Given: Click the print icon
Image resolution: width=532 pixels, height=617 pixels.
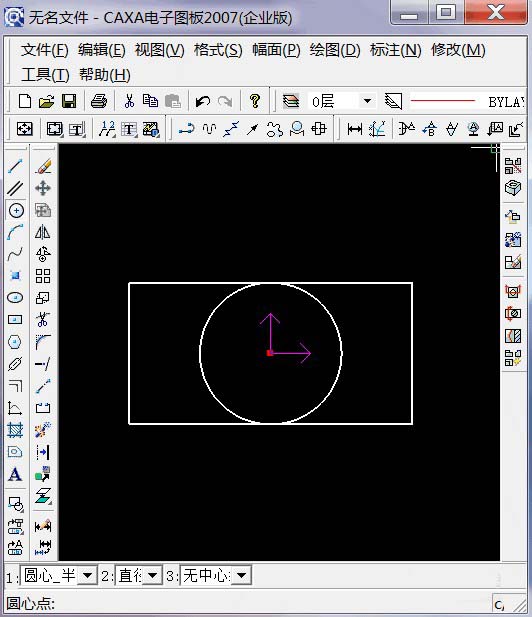Looking at the screenshot, I should tap(99, 102).
